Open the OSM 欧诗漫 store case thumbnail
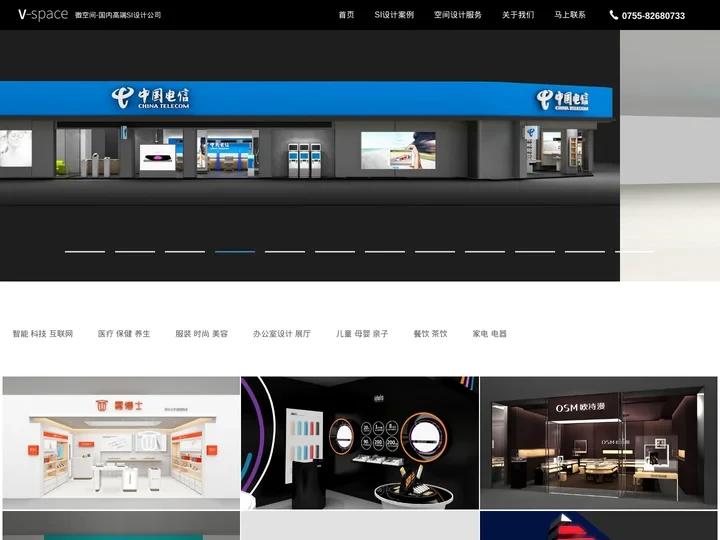The height and width of the screenshot is (540, 720). tap(599, 443)
